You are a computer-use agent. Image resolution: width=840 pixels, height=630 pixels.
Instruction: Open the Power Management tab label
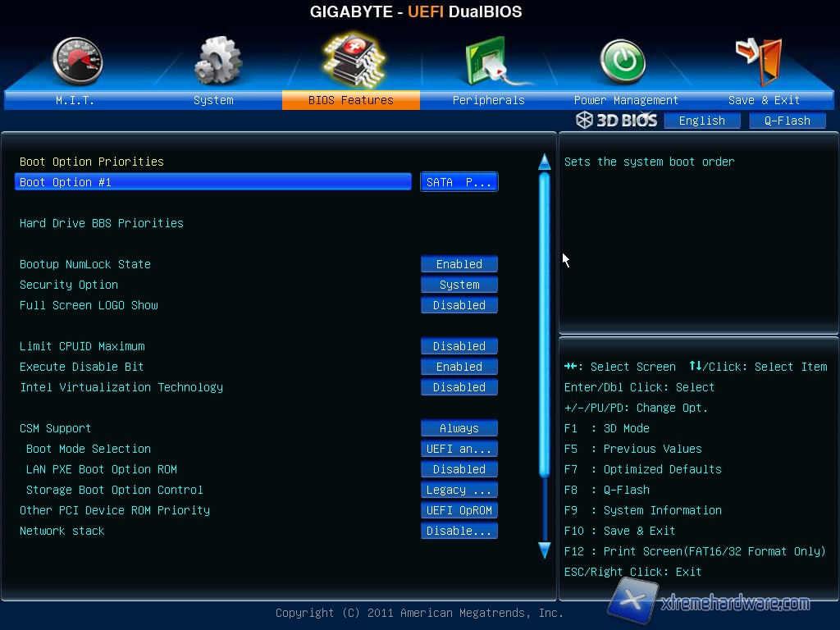tap(625, 100)
